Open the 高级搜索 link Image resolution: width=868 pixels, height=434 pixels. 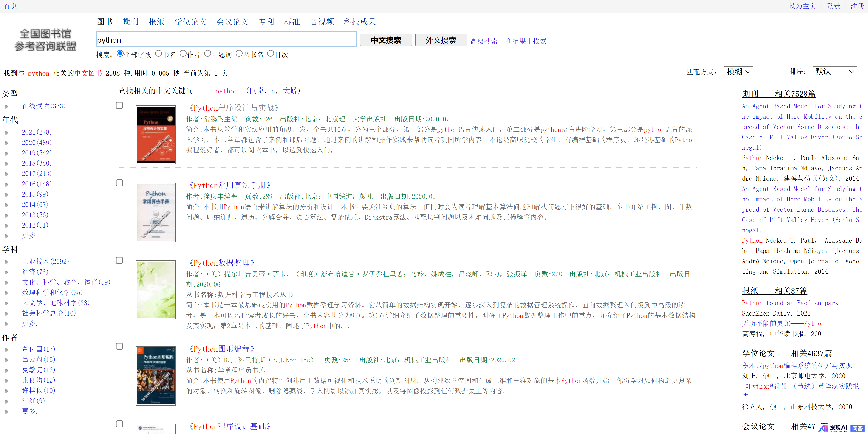[x=484, y=41]
